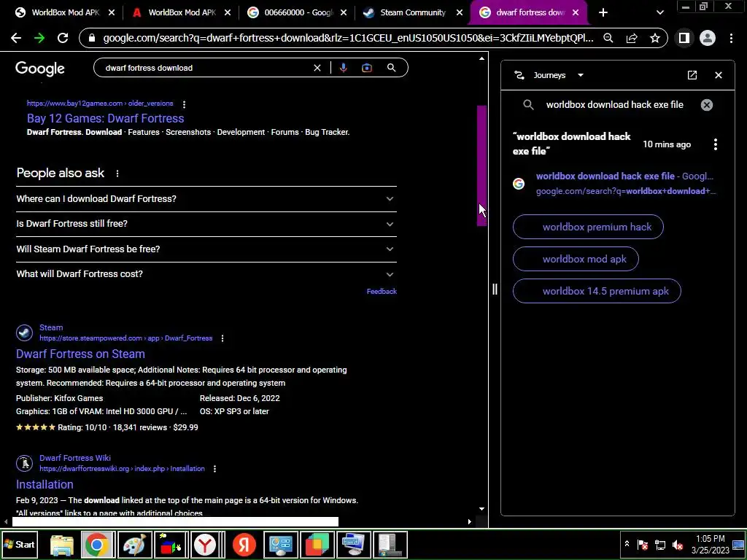Open File Explorer from taskbar
Image resolution: width=747 pixels, height=560 pixels.
[61, 545]
